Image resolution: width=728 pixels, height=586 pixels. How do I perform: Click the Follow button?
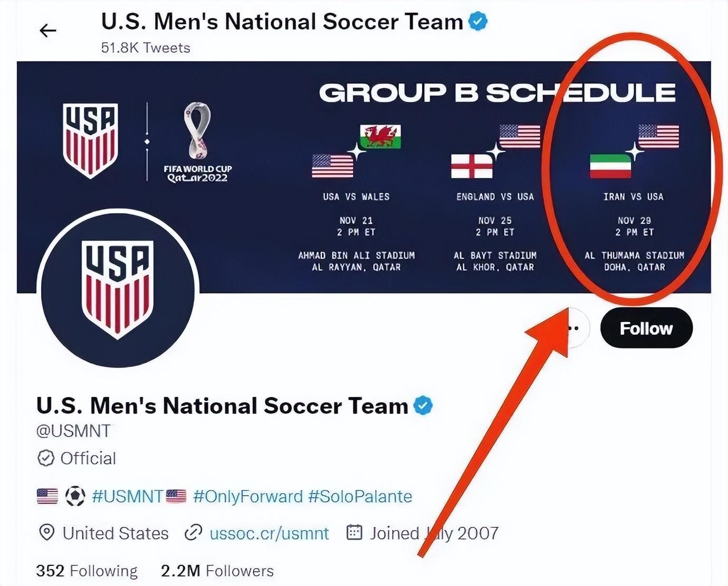click(x=646, y=328)
